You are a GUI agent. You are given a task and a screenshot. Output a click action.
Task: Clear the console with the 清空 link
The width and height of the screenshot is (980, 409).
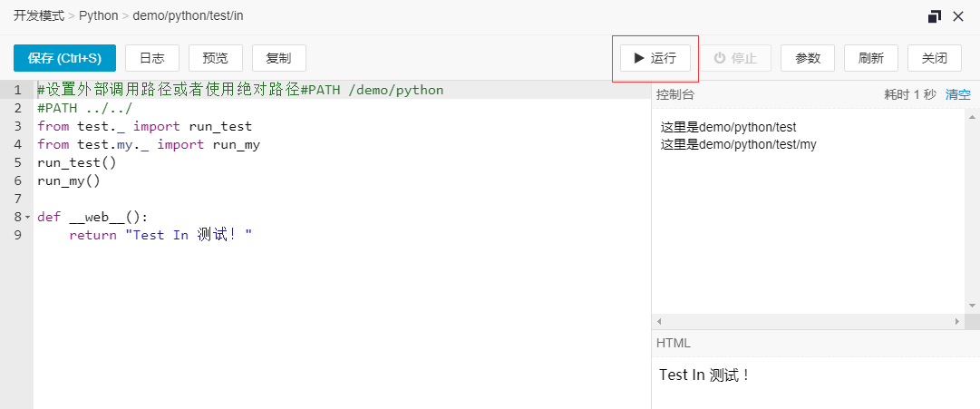958,94
